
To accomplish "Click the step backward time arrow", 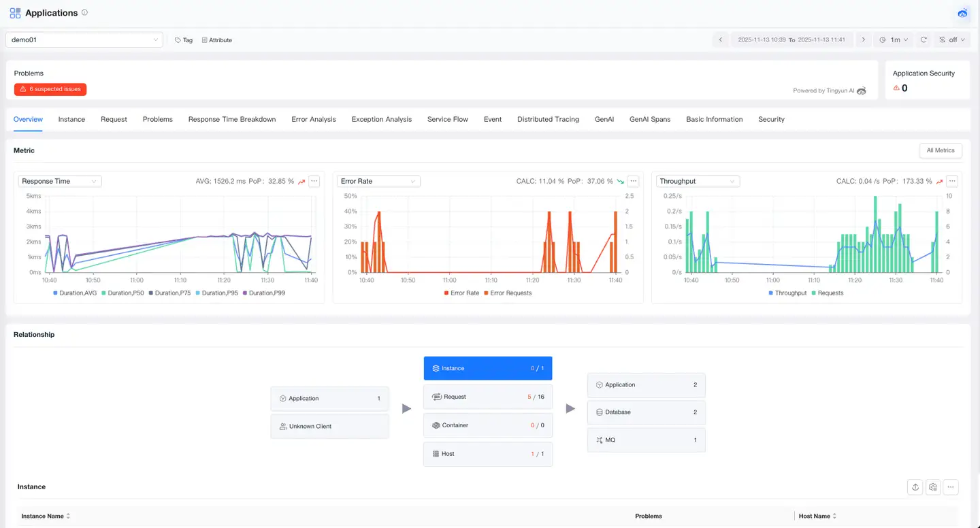I will pyautogui.click(x=721, y=39).
